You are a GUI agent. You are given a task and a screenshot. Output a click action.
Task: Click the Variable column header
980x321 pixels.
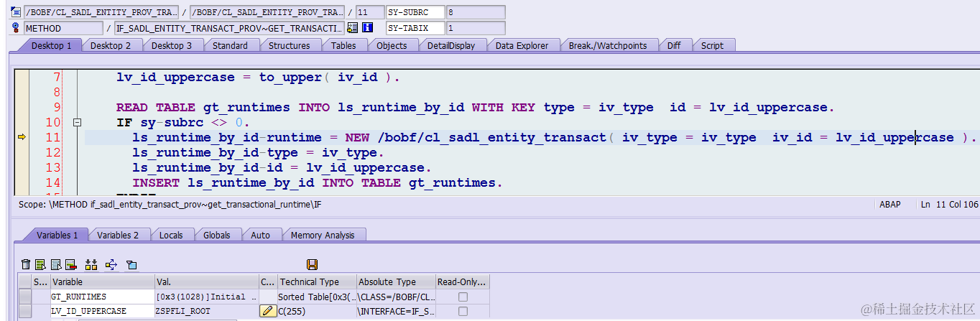coord(102,282)
